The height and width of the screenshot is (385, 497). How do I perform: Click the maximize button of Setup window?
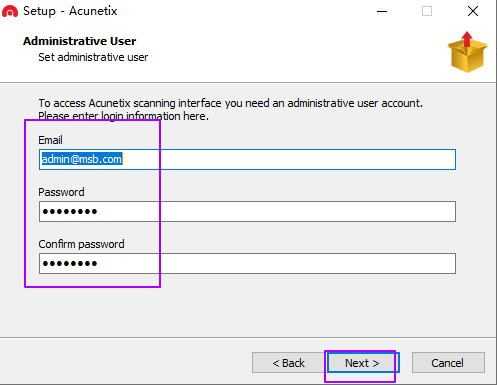427,11
